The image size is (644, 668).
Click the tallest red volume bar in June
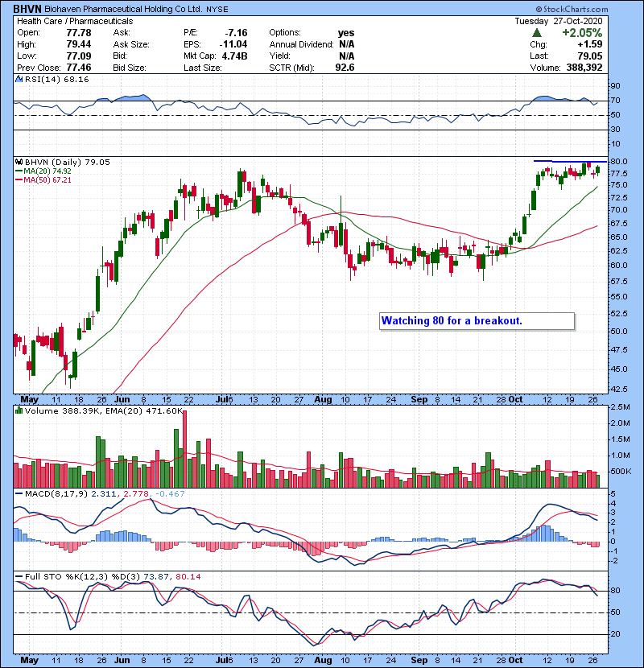coord(184,449)
